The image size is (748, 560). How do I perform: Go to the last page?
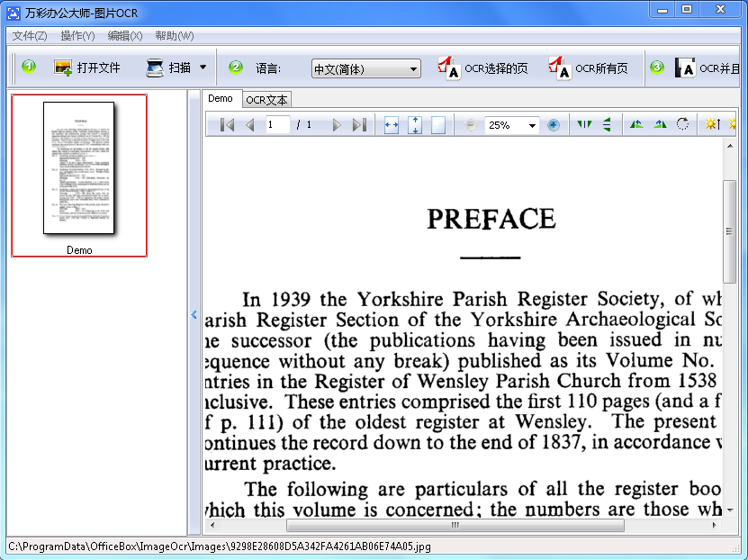[x=359, y=125]
